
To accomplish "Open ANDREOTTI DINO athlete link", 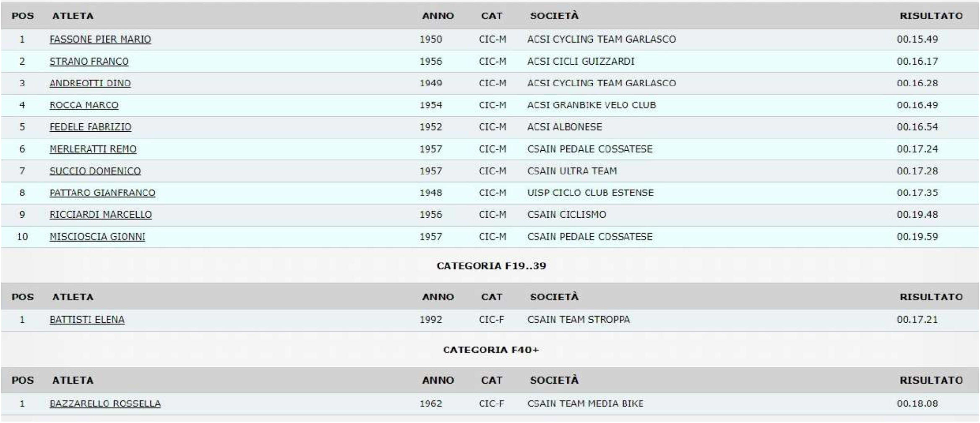I will (x=90, y=83).
